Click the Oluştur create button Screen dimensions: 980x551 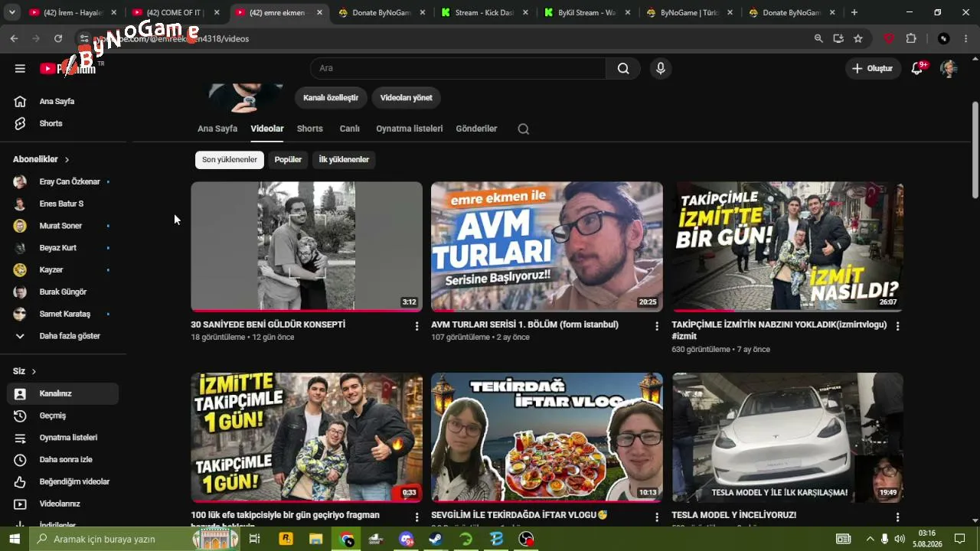[x=872, y=68]
